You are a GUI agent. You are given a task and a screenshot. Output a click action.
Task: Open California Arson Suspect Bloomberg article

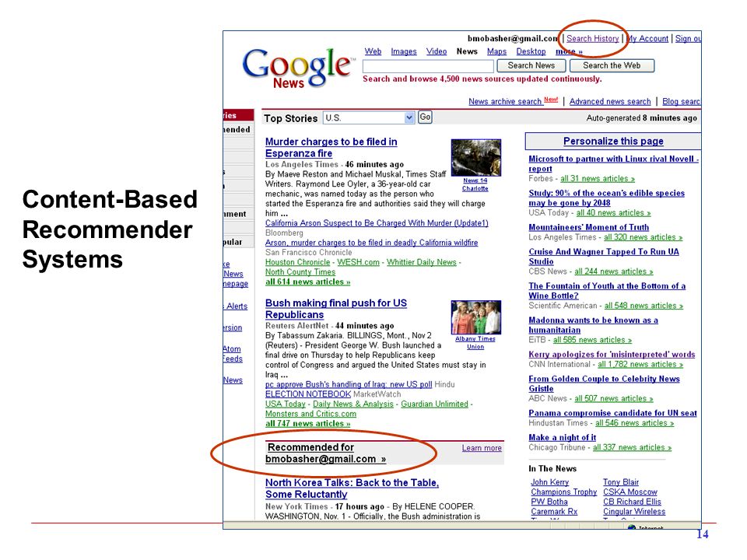point(377,223)
